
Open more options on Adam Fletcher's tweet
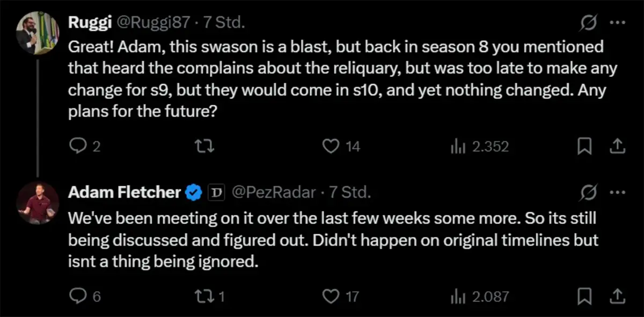[x=618, y=192]
